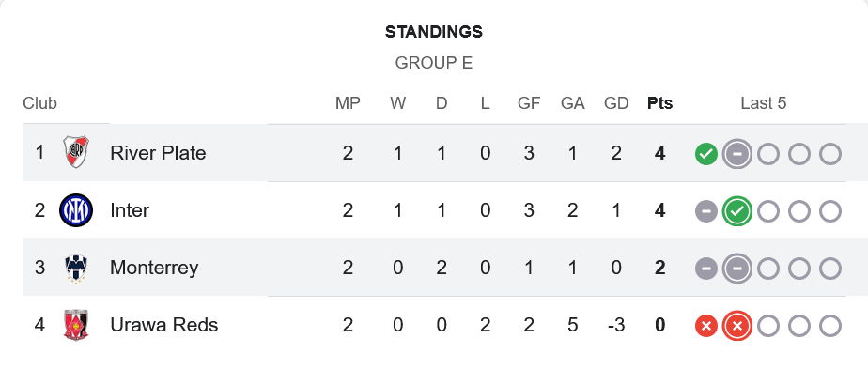868x369 pixels.
Task: Click Inter's green win checkmark circle
Action: 736,211
